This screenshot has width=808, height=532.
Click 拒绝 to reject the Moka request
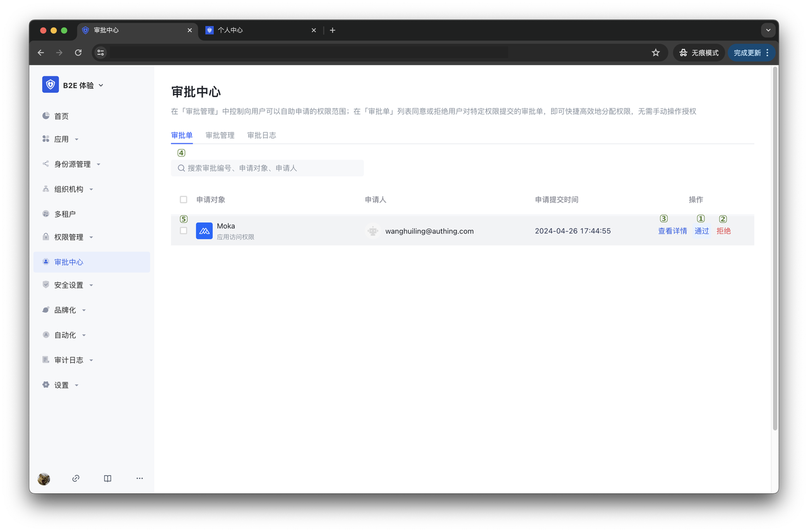(x=723, y=231)
